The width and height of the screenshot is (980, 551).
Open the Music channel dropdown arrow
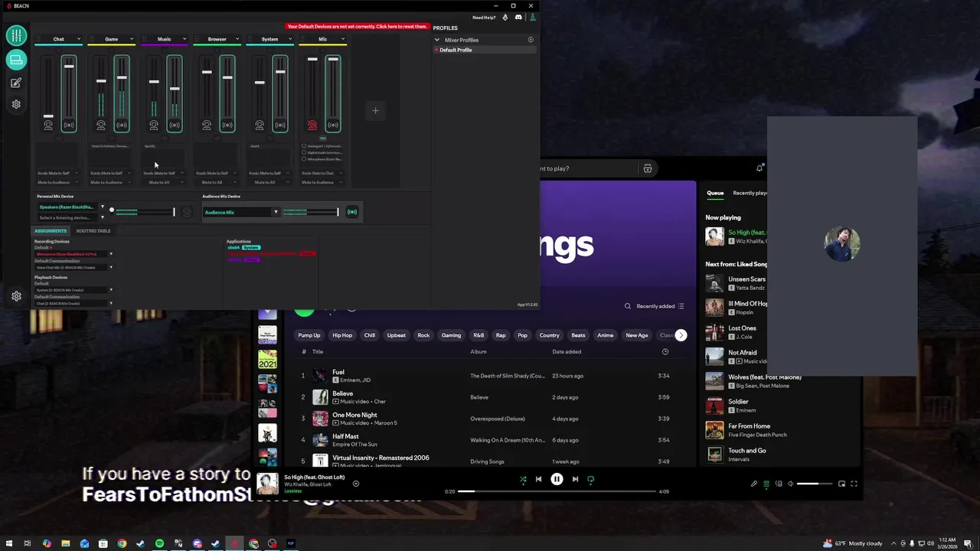pos(185,39)
